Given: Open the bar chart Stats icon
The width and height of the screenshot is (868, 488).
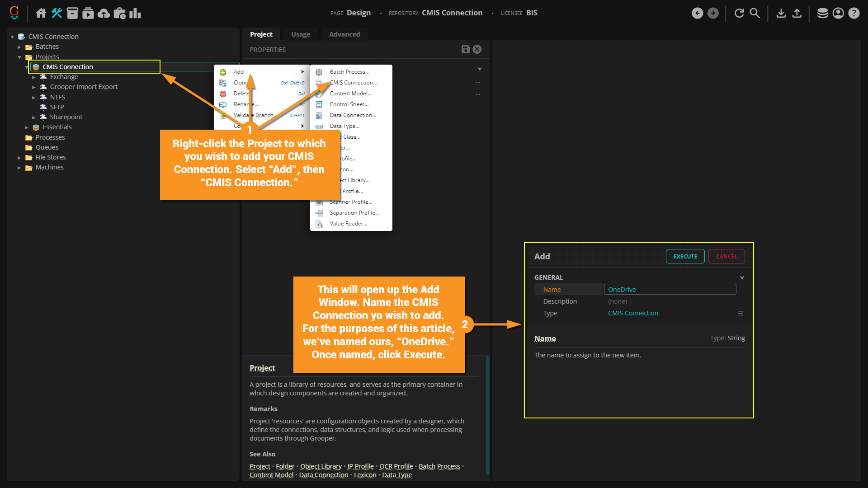Looking at the screenshot, I should pyautogui.click(x=135, y=13).
